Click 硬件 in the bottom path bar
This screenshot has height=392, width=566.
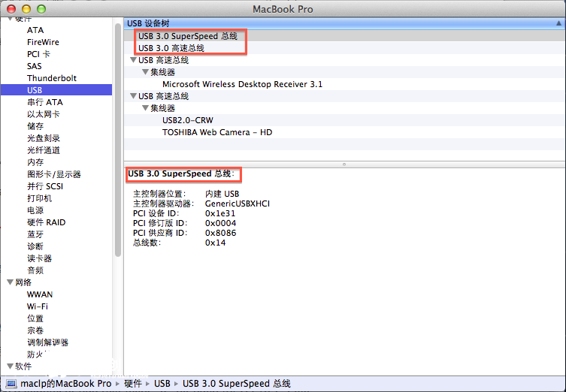pyautogui.click(x=134, y=384)
